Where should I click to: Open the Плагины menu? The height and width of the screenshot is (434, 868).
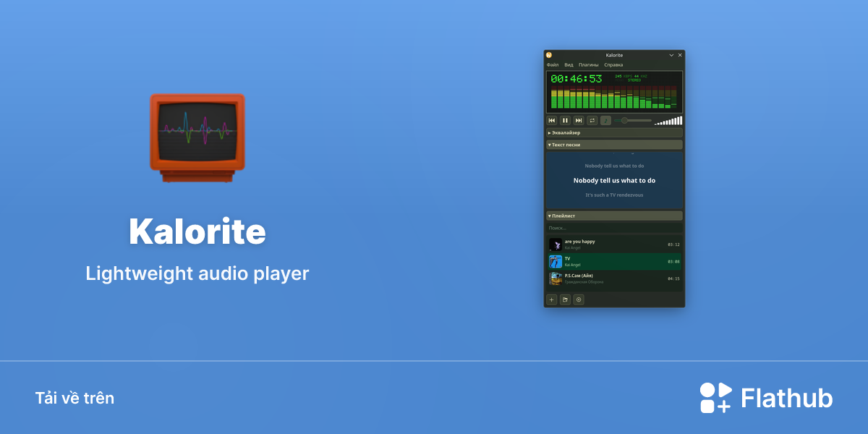[x=589, y=64]
